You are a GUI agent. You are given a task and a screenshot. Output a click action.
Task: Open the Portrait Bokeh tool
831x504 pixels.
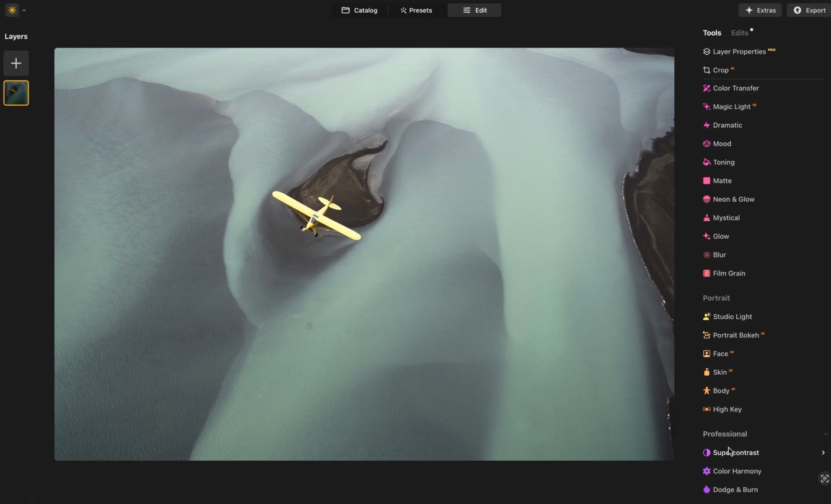tap(733, 335)
